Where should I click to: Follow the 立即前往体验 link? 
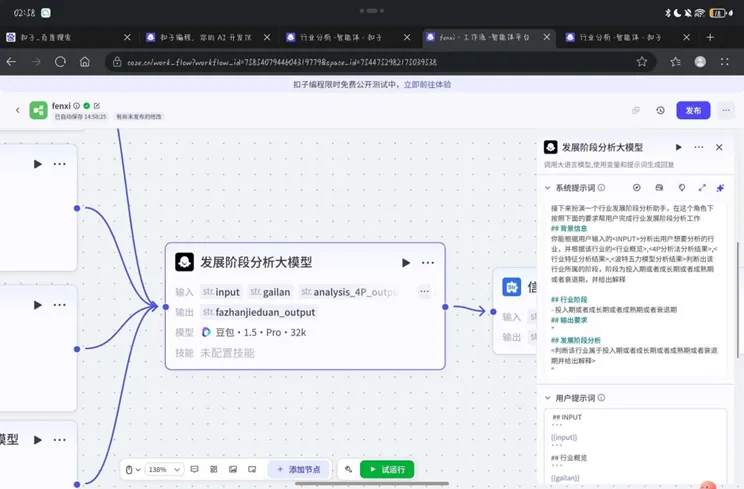[427, 84]
